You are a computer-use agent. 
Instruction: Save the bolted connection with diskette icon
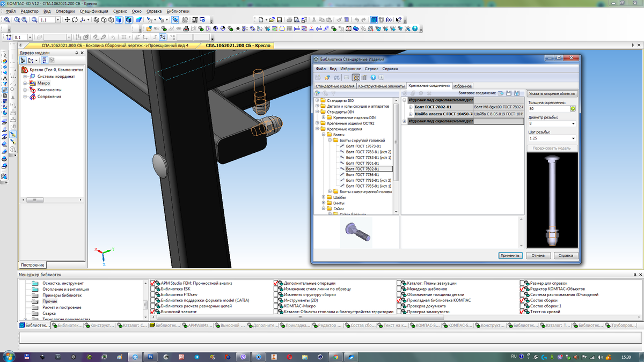(509, 93)
